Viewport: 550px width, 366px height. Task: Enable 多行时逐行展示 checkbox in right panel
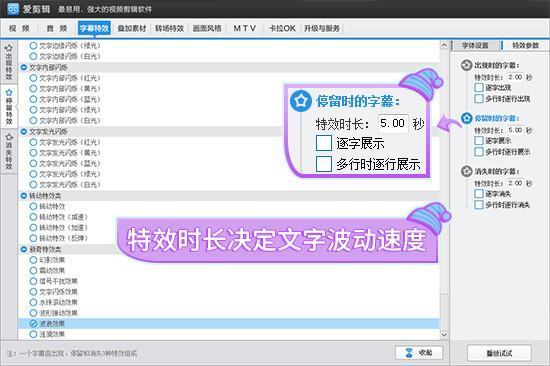tap(479, 152)
